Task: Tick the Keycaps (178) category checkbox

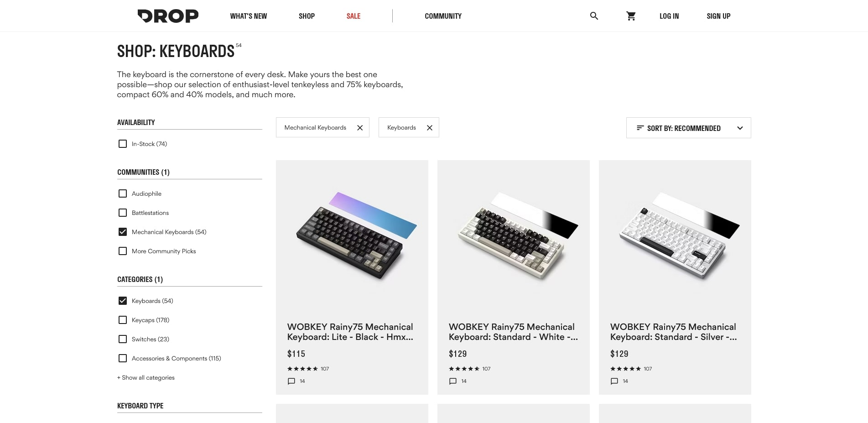Action: pos(123,320)
